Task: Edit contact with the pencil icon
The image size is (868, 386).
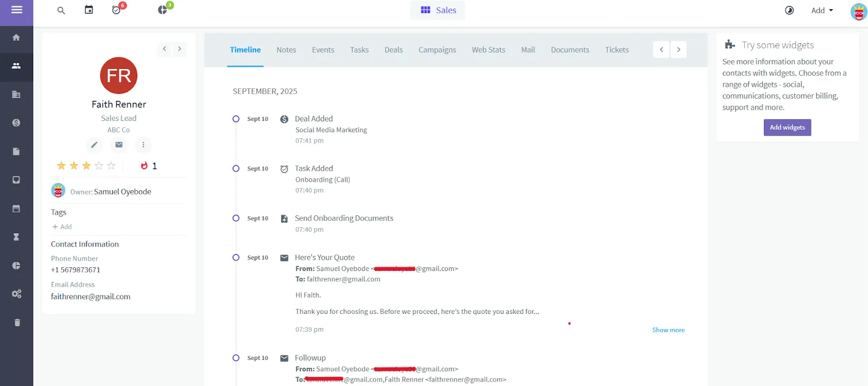Action: [x=94, y=145]
